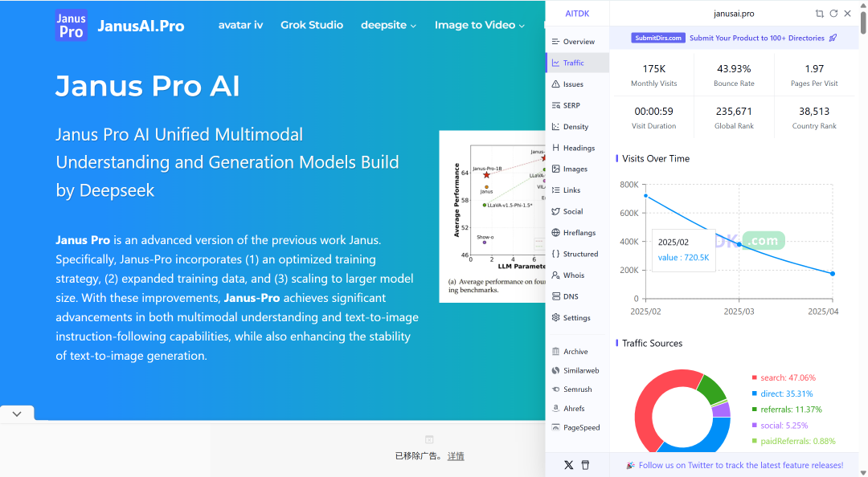
Task: Close the AITDK panel
Action: pyautogui.click(x=848, y=14)
